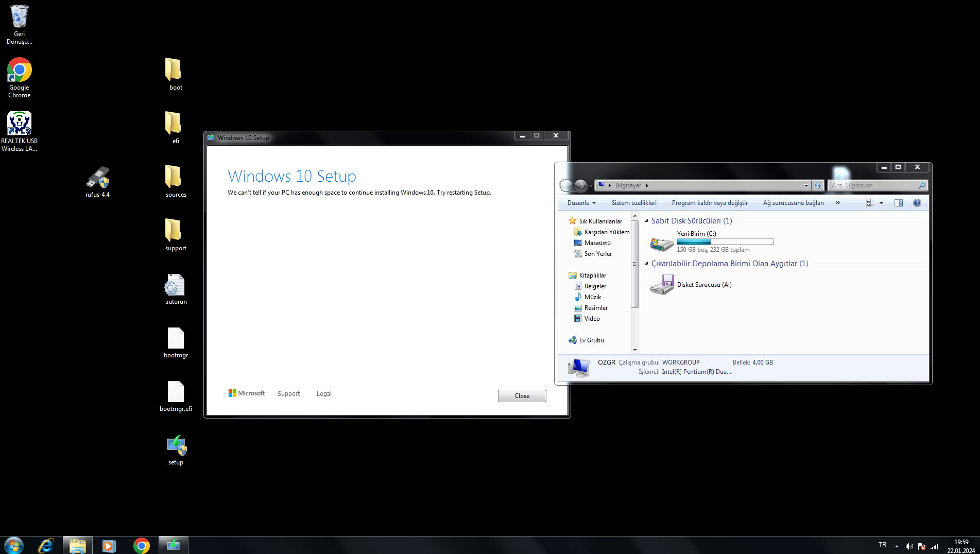Open Video library

[x=587, y=319]
